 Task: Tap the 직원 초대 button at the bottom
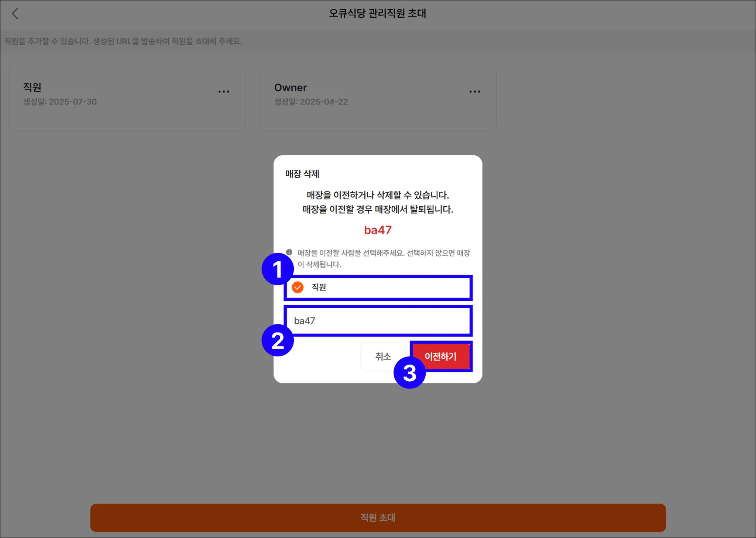[378, 517]
